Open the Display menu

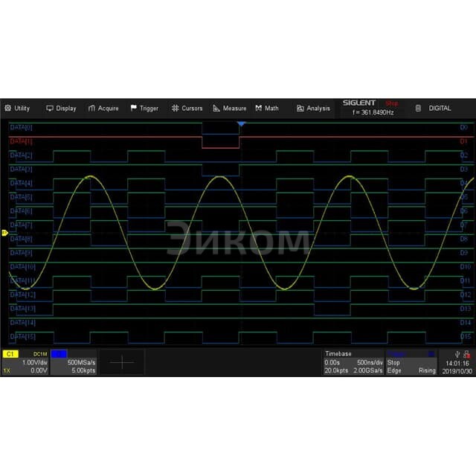pyautogui.click(x=61, y=109)
